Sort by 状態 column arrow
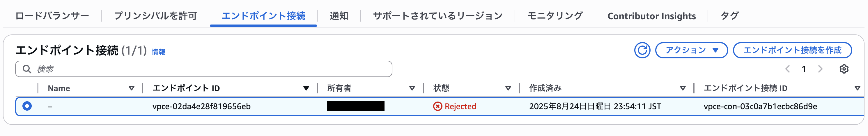Viewport: 868px width, 136px height. tap(508, 88)
